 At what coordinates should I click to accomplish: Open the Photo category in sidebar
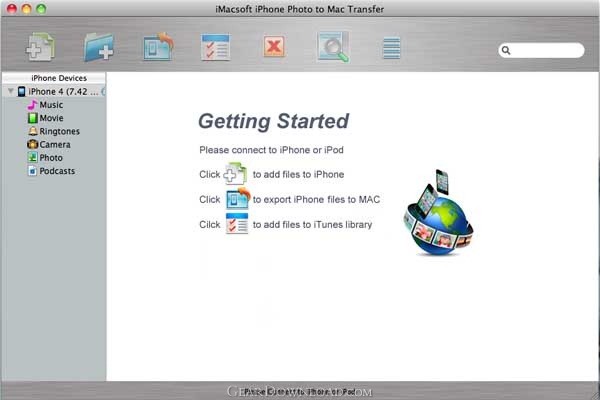click(51, 158)
